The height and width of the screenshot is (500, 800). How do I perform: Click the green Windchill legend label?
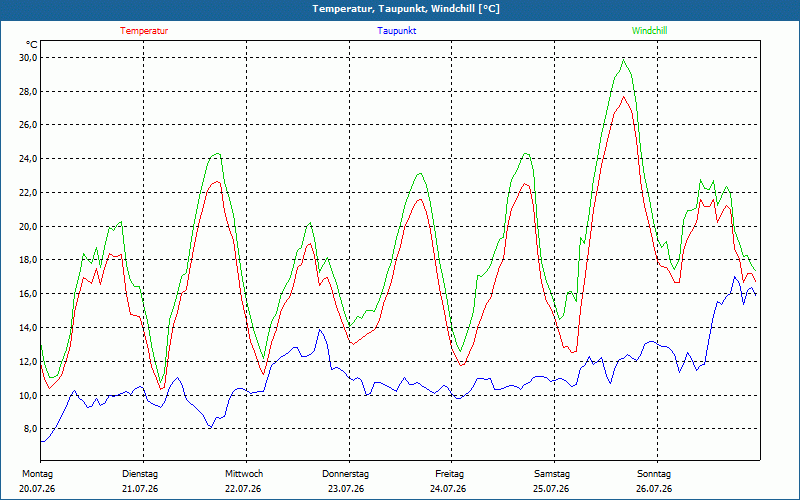[x=649, y=31]
